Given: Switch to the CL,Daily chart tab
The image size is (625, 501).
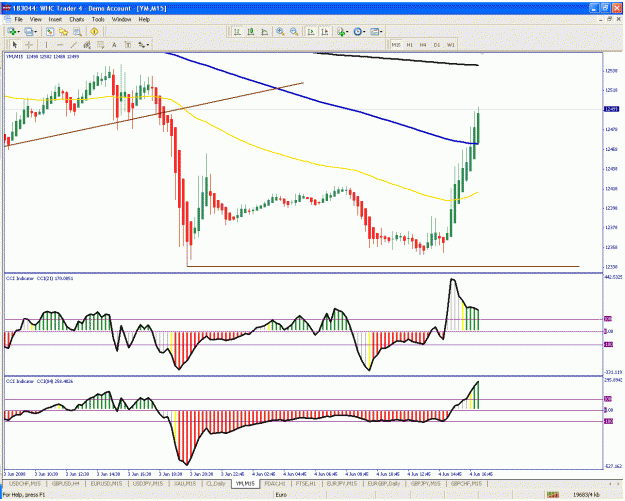Looking at the screenshot, I should pos(216,483).
